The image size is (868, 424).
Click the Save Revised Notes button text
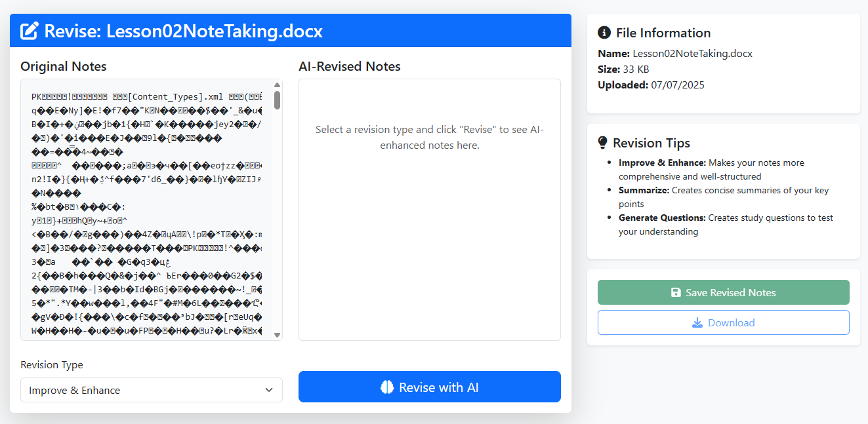(730, 293)
